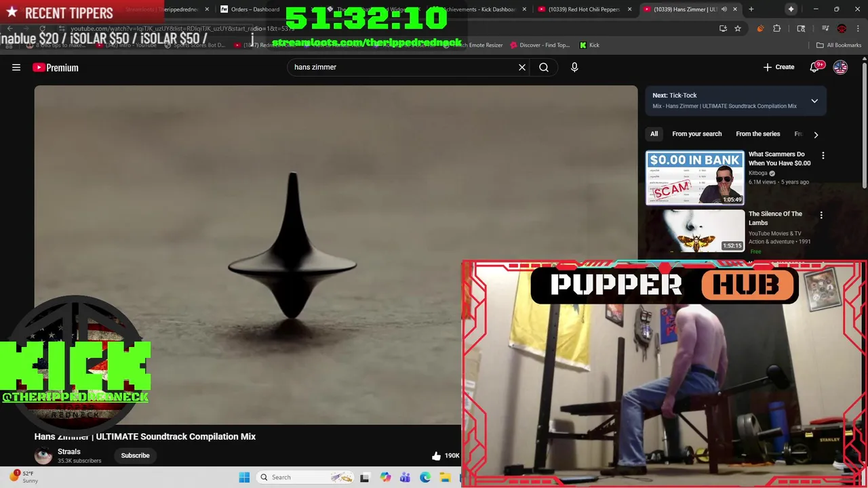The image size is (868, 488).
Task: Open Microsoft Teams taskbar icon
Action: 405,477
